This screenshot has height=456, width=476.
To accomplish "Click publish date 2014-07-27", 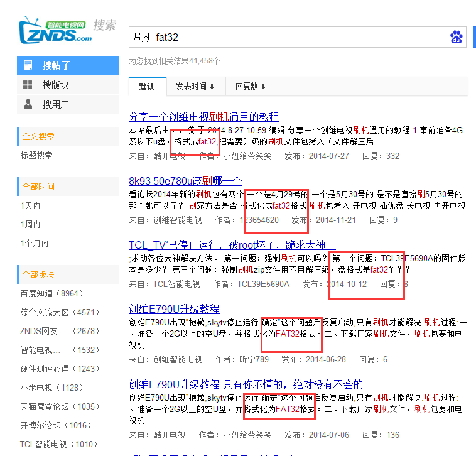I will (x=329, y=156).
